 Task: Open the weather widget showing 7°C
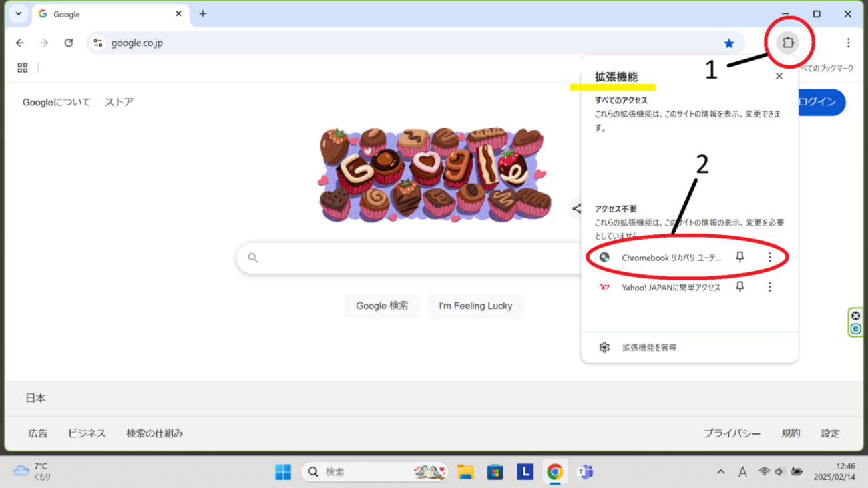(32, 472)
